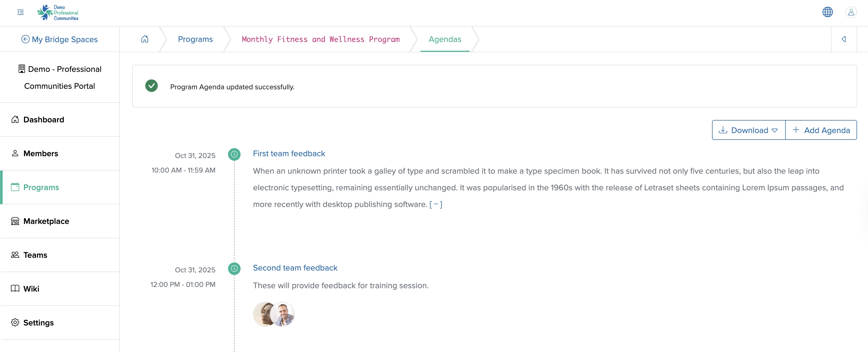Open Programs breadcrumb item
The height and width of the screenshot is (352, 868).
pyautogui.click(x=196, y=39)
